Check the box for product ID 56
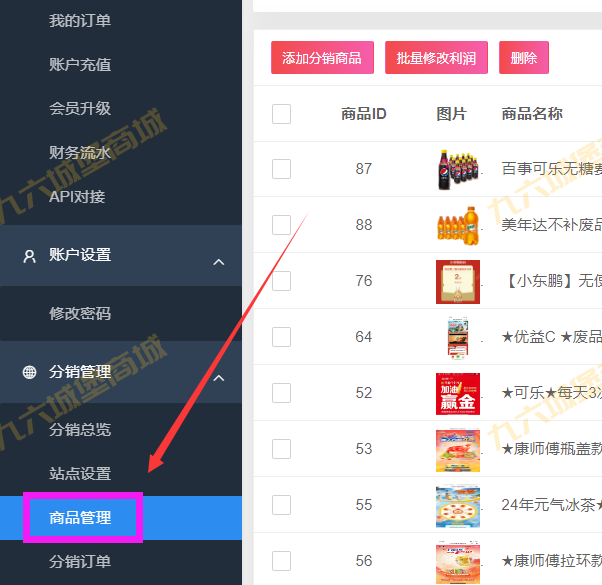This screenshot has height=585, width=602. (281, 561)
